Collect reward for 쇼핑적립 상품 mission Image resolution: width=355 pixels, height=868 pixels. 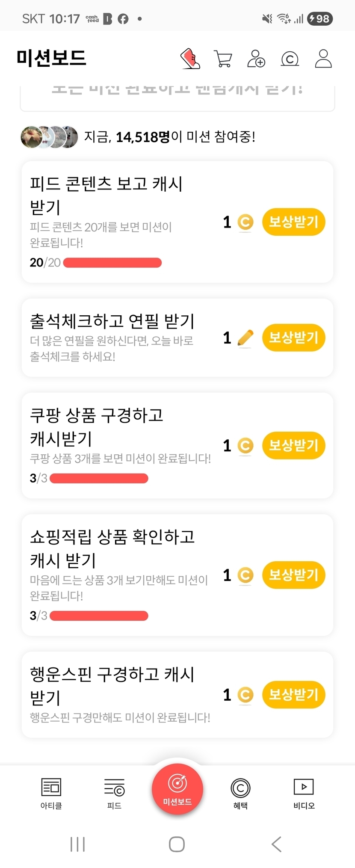[x=293, y=575]
